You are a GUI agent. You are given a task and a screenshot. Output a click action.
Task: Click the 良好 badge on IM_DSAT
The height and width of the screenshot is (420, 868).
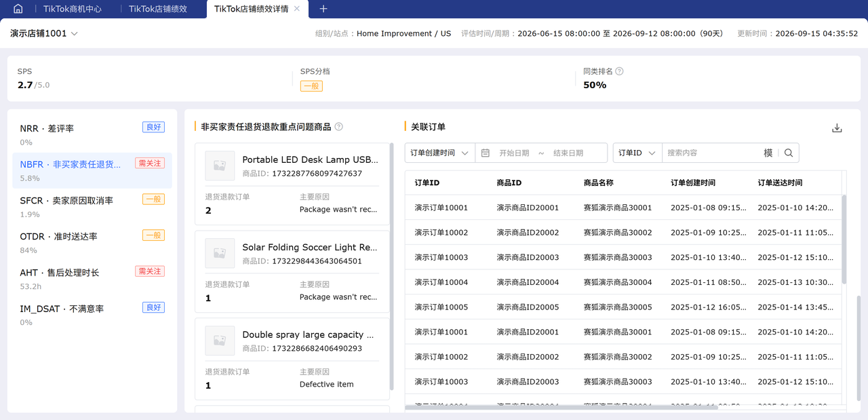153,307
